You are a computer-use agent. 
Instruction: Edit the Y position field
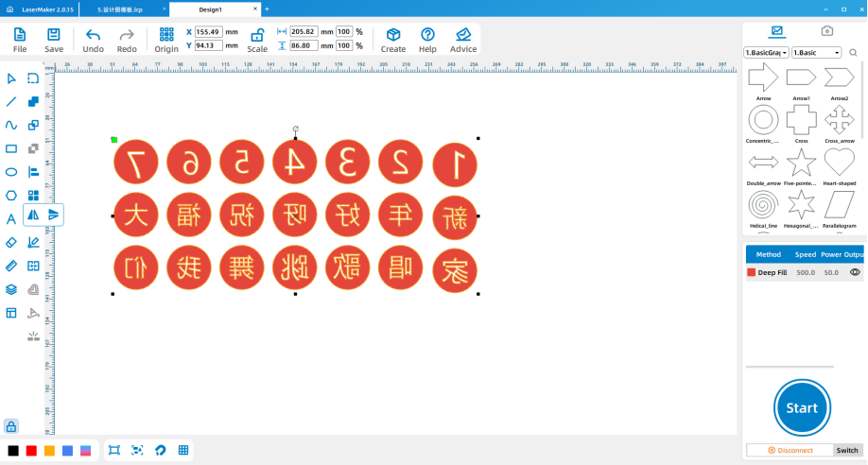click(209, 45)
